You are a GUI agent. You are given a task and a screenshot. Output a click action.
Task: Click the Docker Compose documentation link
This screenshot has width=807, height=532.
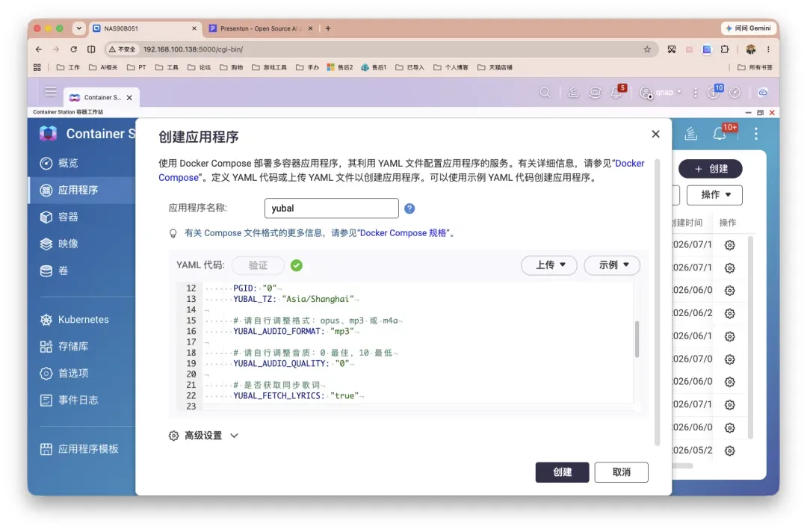[x=401, y=170]
